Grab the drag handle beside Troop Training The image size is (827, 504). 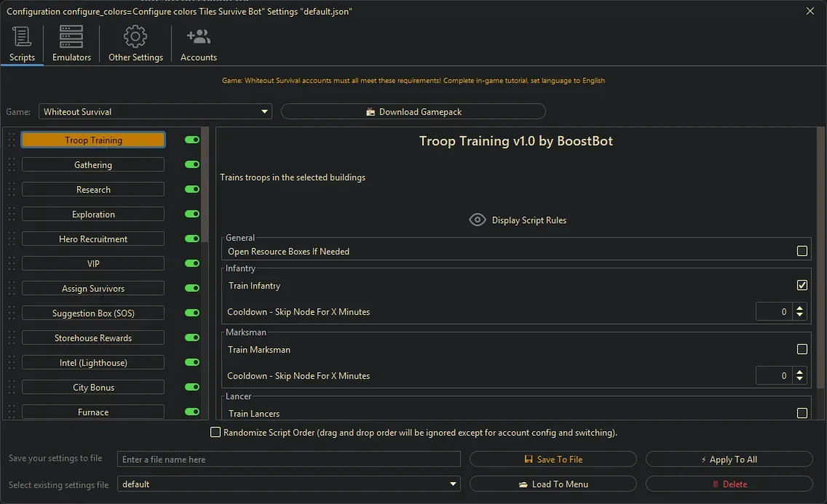pyautogui.click(x=12, y=140)
